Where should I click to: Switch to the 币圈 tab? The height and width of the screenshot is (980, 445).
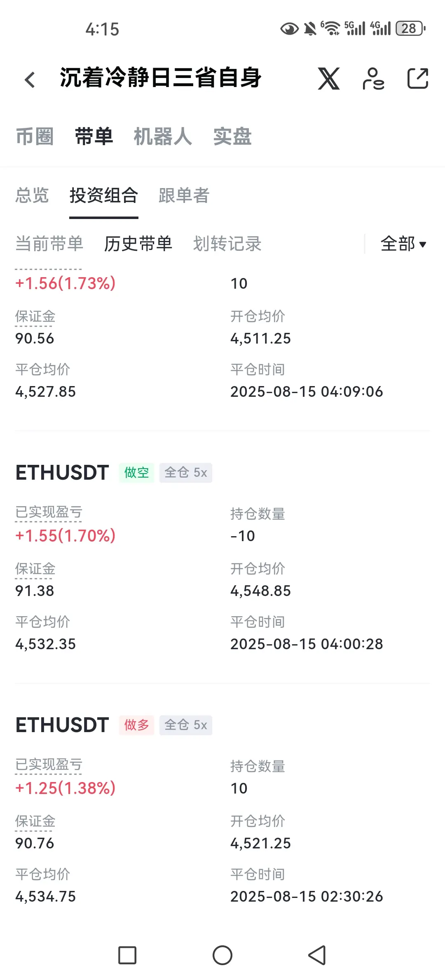[35, 137]
